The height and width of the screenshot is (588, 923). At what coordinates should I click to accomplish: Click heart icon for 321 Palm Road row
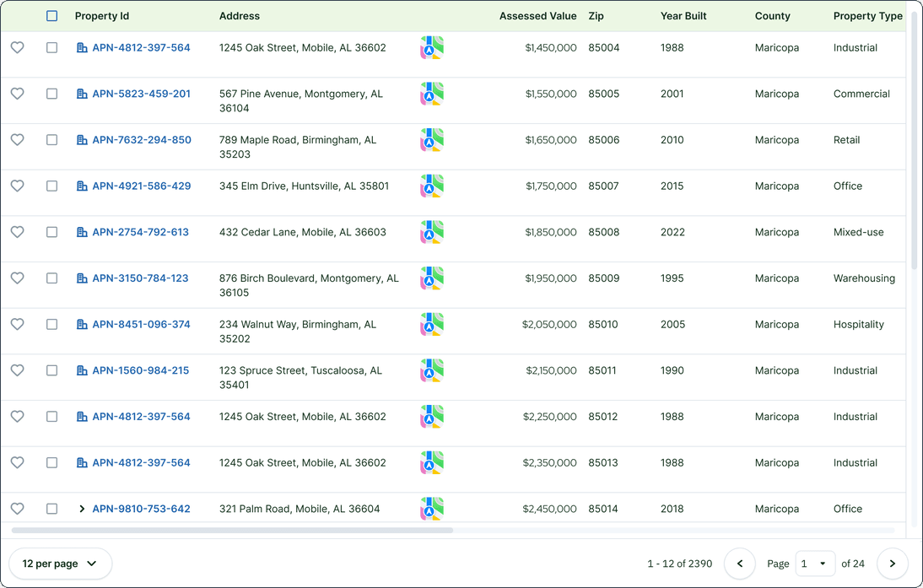pyautogui.click(x=17, y=509)
